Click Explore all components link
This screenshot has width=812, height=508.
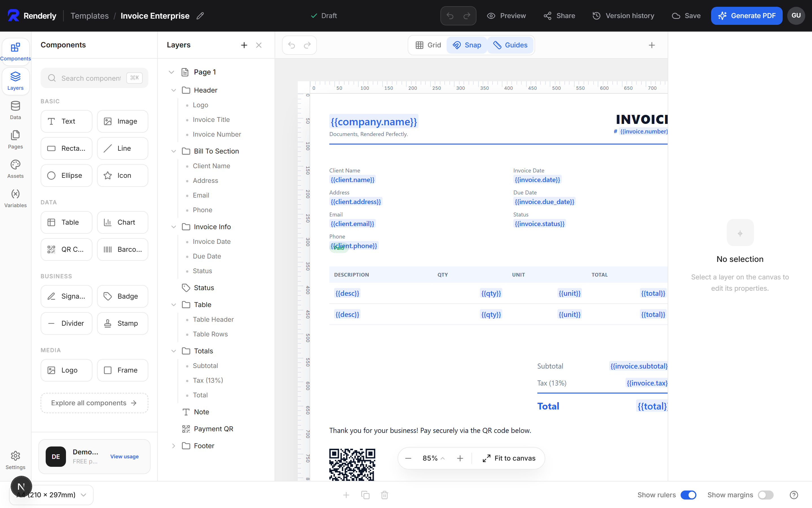(94, 403)
